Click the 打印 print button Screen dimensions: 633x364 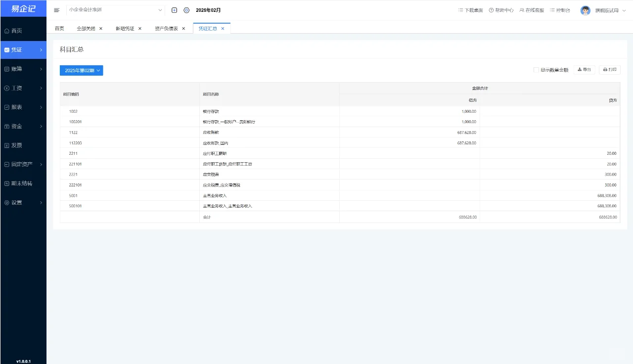pyautogui.click(x=610, y=70)
